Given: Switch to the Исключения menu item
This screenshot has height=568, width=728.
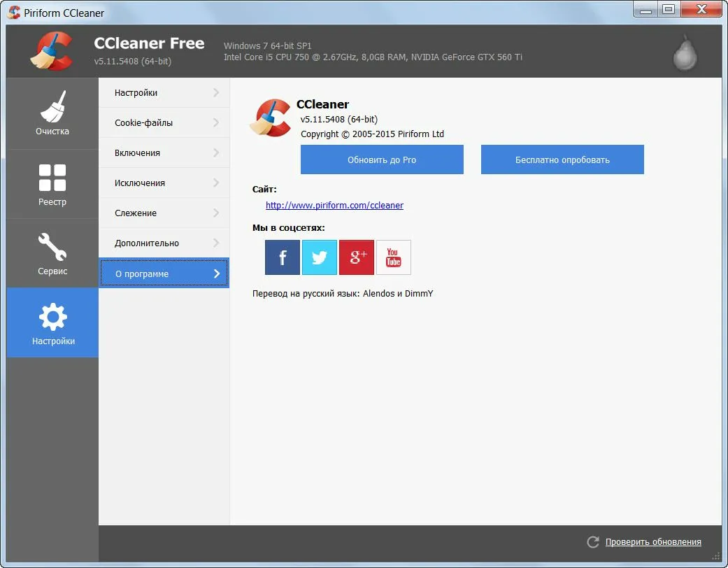Looking at the screenshot, I should [x=140, y=183].
